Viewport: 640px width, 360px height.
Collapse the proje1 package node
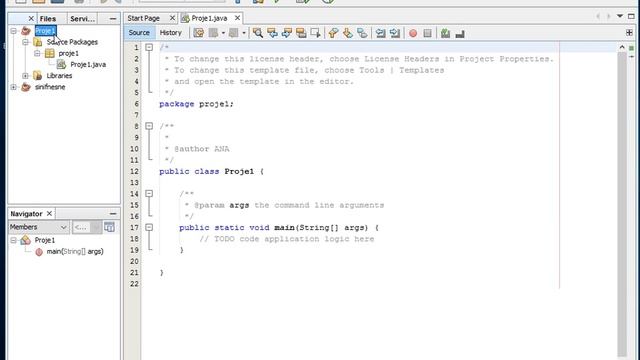37,53
